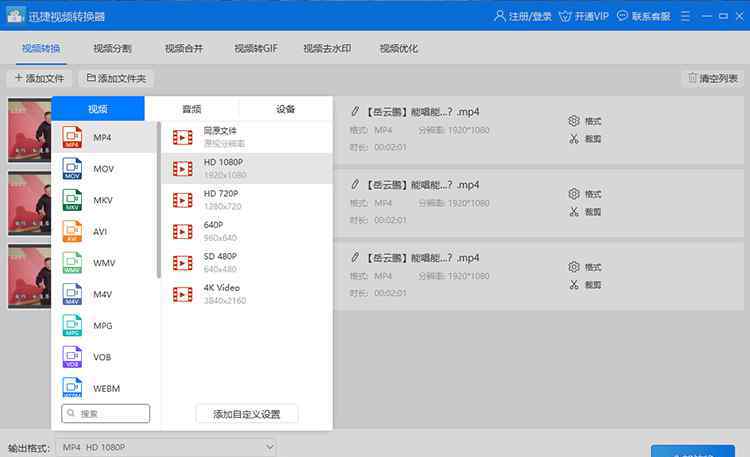Click the 添加文件 button
The width and height of the screenshot is (750, 457).
(39, 78)
